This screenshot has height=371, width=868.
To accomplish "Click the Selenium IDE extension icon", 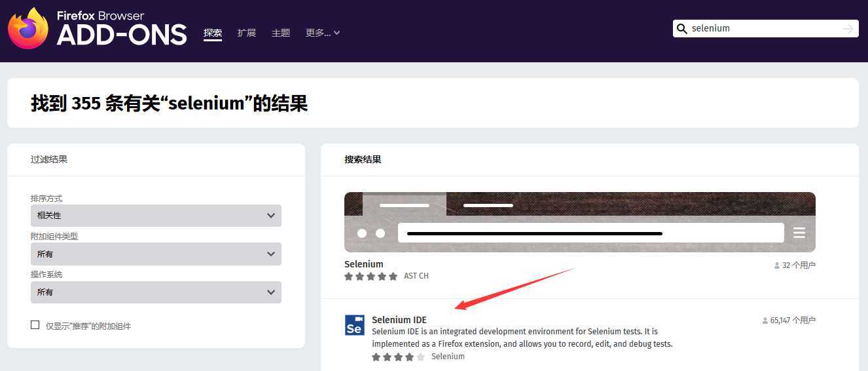I will pyautogui.click(x=354, y=325).
